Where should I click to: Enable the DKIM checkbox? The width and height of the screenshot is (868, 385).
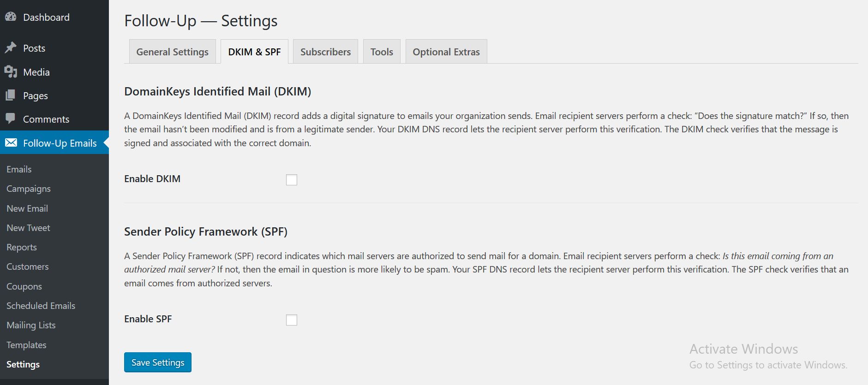[x=292, y=180]
